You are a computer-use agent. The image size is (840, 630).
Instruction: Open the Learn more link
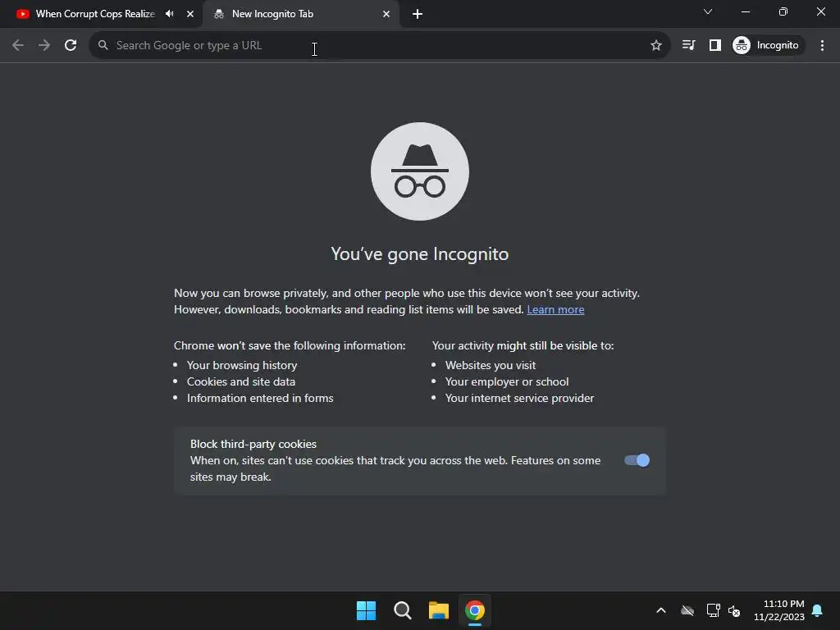(x=555, y=309)
